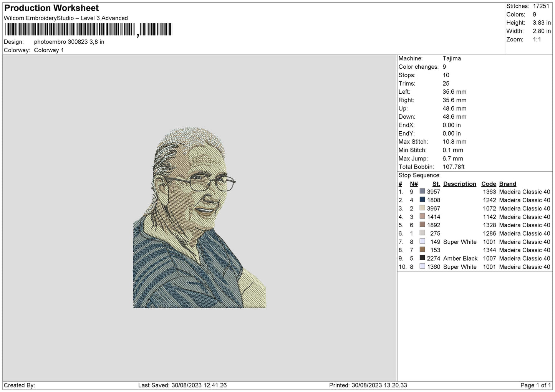Click the N# column header
Image resolution: width=555 pixels, height=392 pixels.
[414, 184]
